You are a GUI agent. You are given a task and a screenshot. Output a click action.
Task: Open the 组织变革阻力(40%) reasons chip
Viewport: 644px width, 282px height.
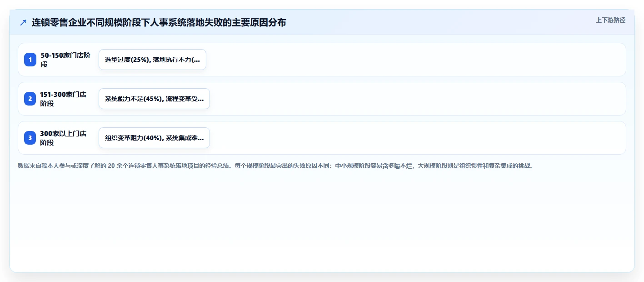click(x=154, y=138)
